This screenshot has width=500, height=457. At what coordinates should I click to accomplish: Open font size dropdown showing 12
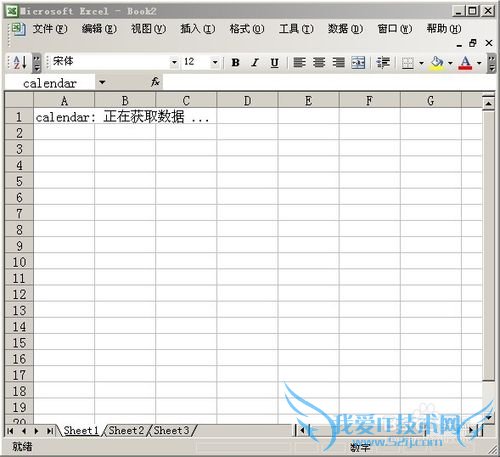215,62
